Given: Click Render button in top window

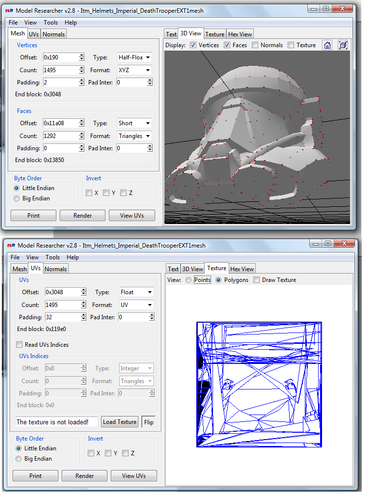Looking at the screenshot, I should pos(83,216).
